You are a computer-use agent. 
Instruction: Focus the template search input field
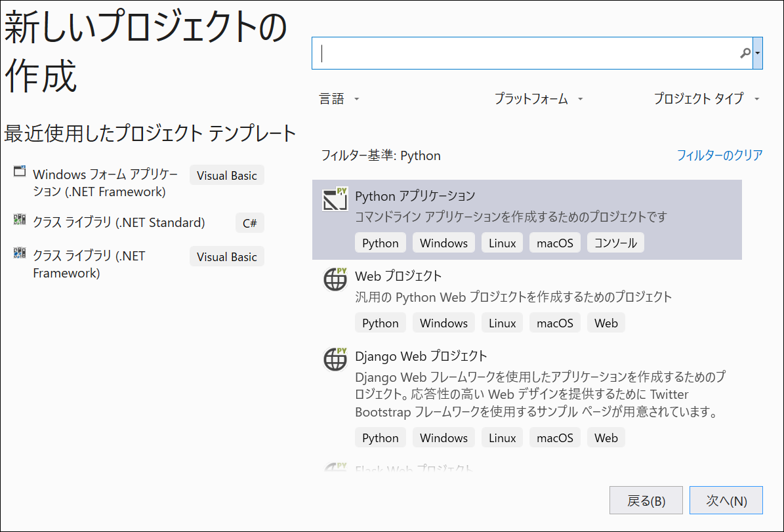point(532,53)
